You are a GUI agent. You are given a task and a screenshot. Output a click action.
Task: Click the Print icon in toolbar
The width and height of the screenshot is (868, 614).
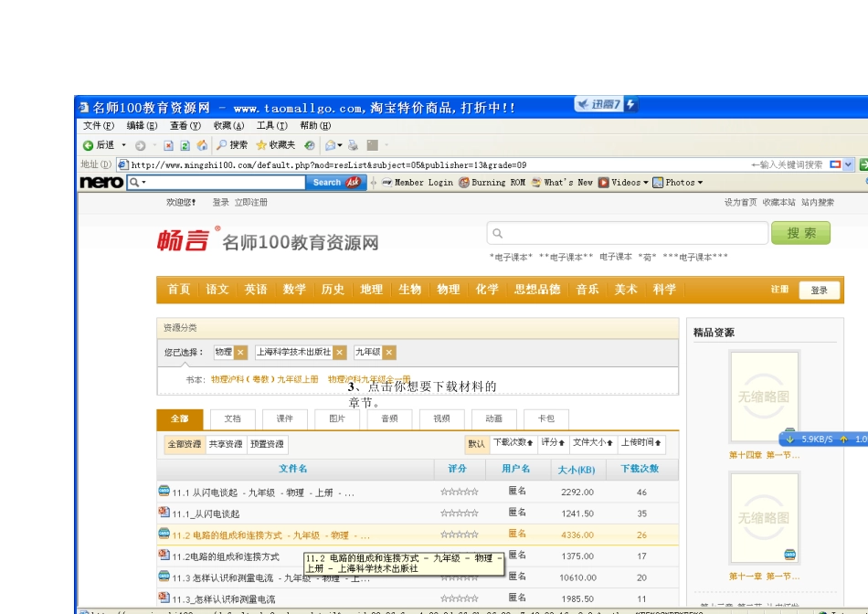(x=354, y=145)
